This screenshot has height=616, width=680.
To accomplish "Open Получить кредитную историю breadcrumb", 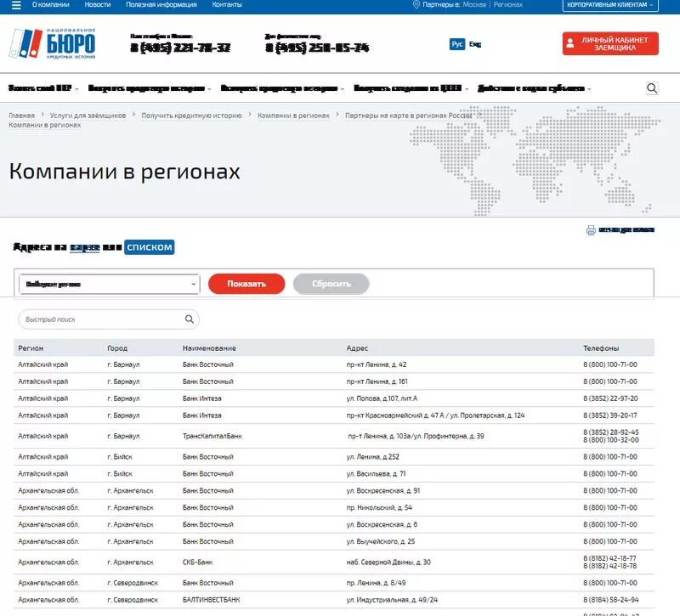I will pyautogui.click(x=192, y=116).
